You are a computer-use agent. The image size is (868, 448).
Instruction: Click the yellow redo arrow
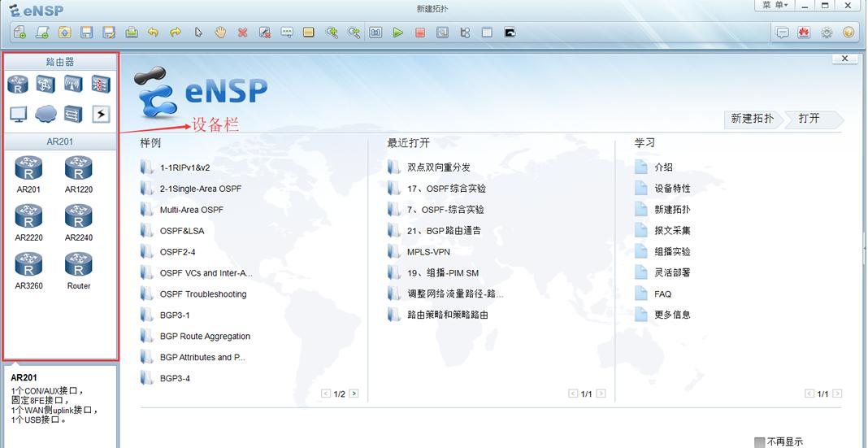(176, 33)
